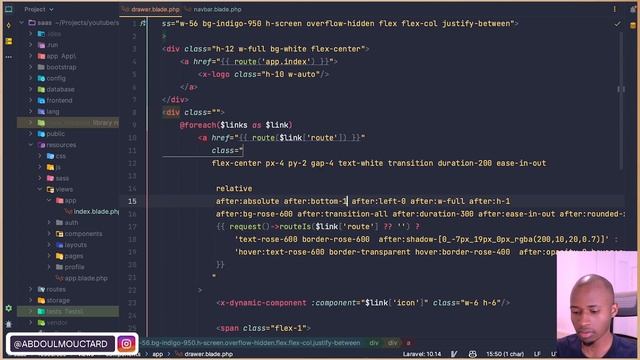Click 'a' tag in the HTML breadcrumb bar
Screen dimensions: 640x360
(408, 343)
